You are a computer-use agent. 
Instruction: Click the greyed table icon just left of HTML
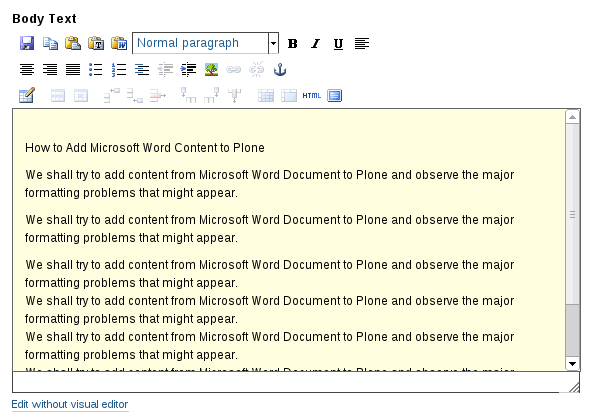[x=289, y=96]
